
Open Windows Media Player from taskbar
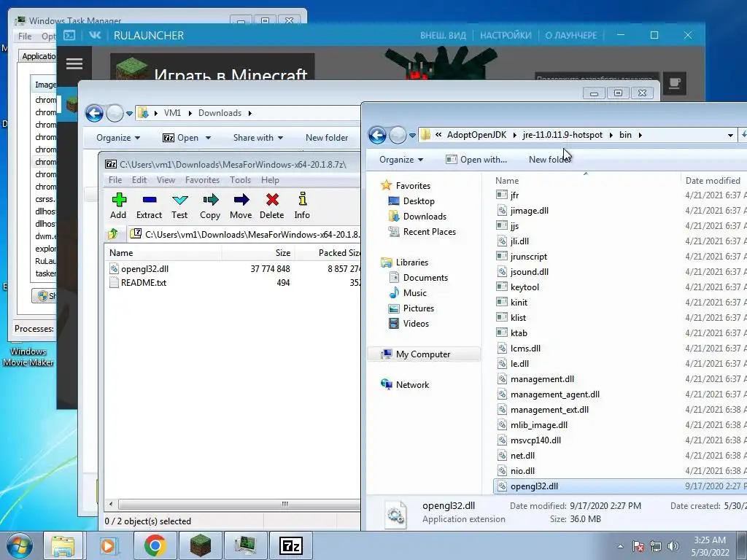[x=108, y=545]
